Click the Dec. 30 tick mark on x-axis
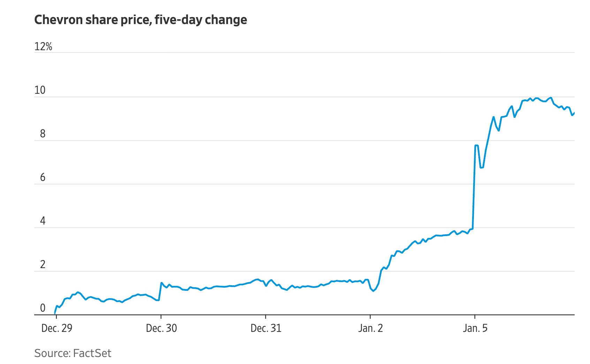 pyautogui.click(x=161, y=317)
